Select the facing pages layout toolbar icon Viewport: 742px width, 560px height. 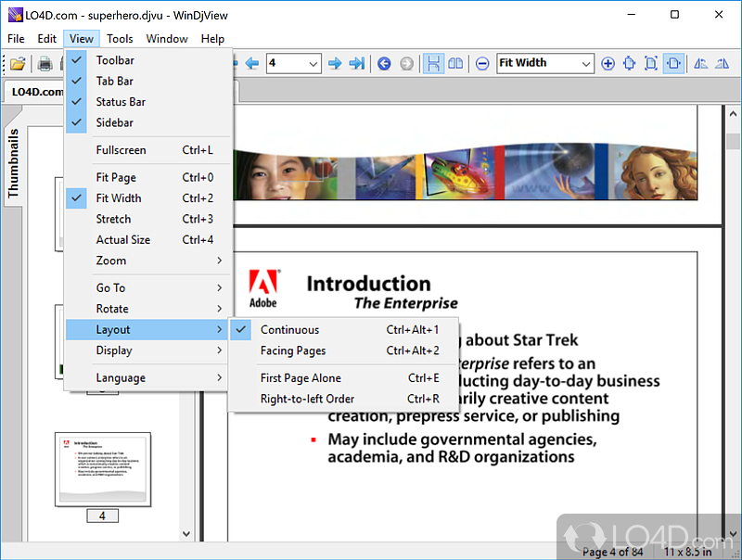coord(455,63)
